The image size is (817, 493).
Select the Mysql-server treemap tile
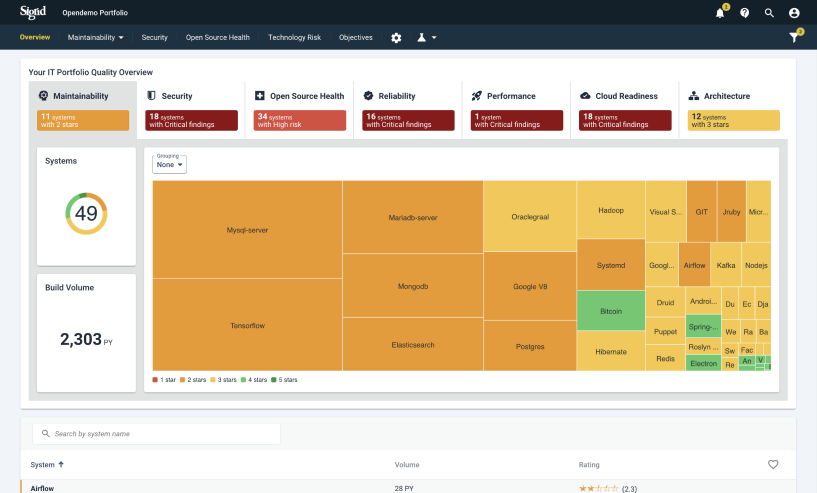click(247, 229)
